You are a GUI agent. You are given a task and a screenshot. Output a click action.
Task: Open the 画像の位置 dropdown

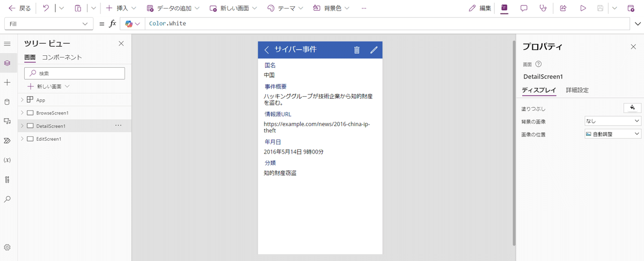pyautogui.click(x=613, y=134)
